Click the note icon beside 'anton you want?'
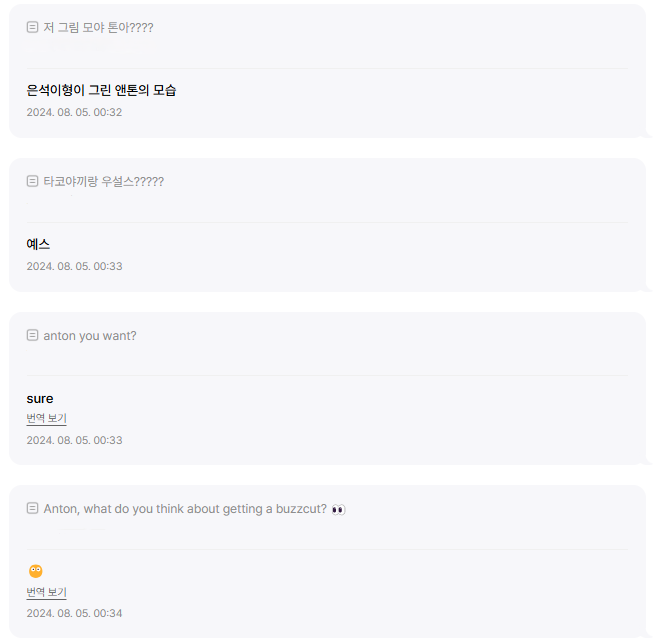657x643 pixels. [32, 335]
